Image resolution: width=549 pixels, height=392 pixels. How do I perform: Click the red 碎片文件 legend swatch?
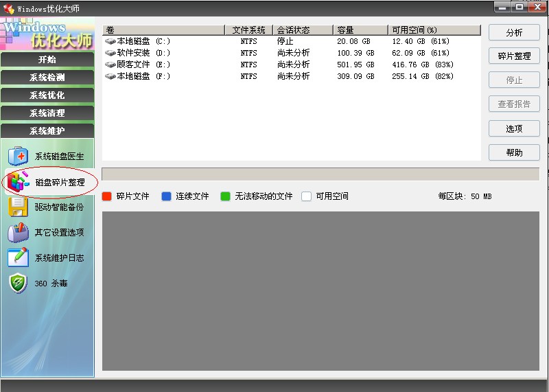[x=106, y=196]
